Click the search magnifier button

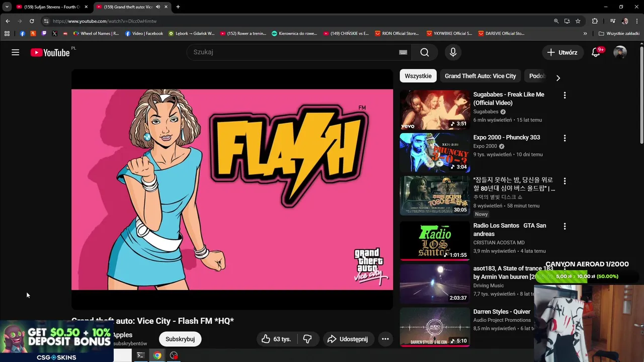[425, 52]
